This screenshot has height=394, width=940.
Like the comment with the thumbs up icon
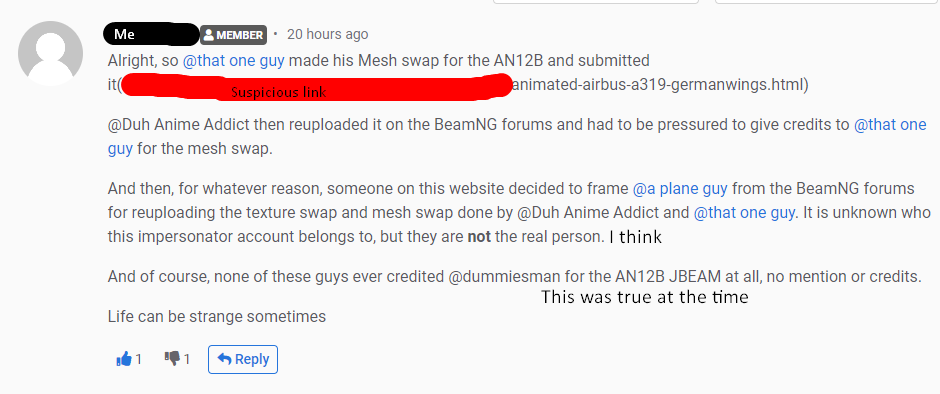[124, 359]
